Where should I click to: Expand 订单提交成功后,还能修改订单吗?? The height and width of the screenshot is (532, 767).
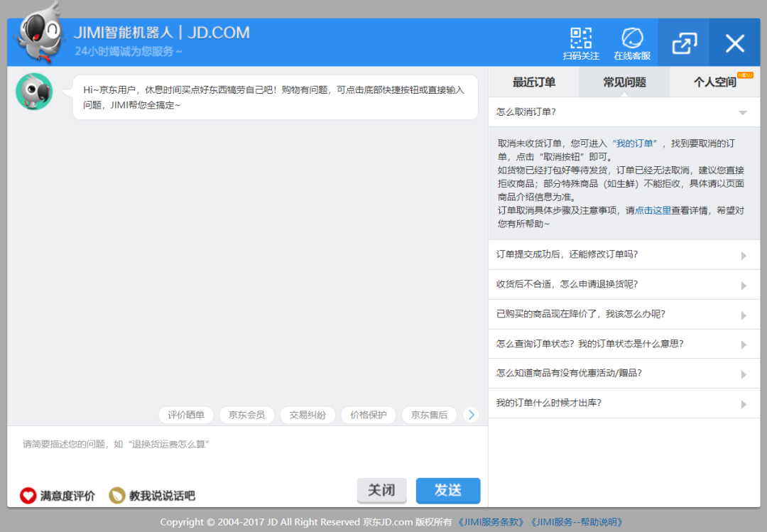click(624, 254)
